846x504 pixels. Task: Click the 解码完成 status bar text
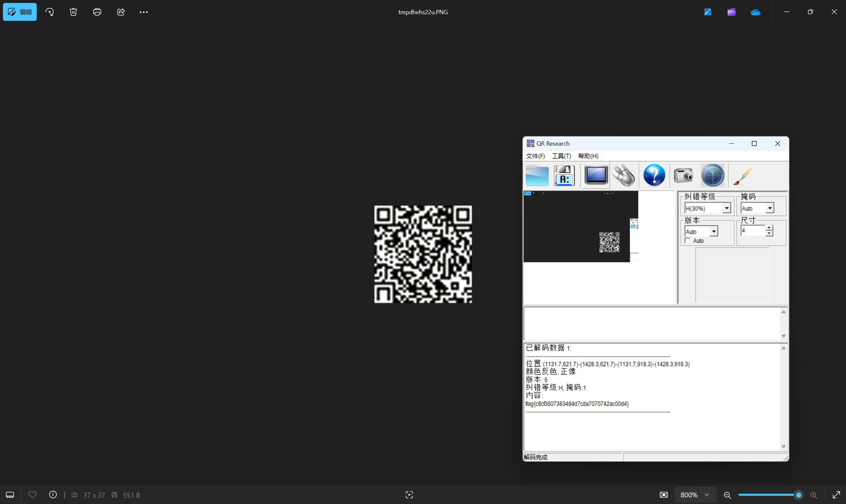(x=536, y=457)
